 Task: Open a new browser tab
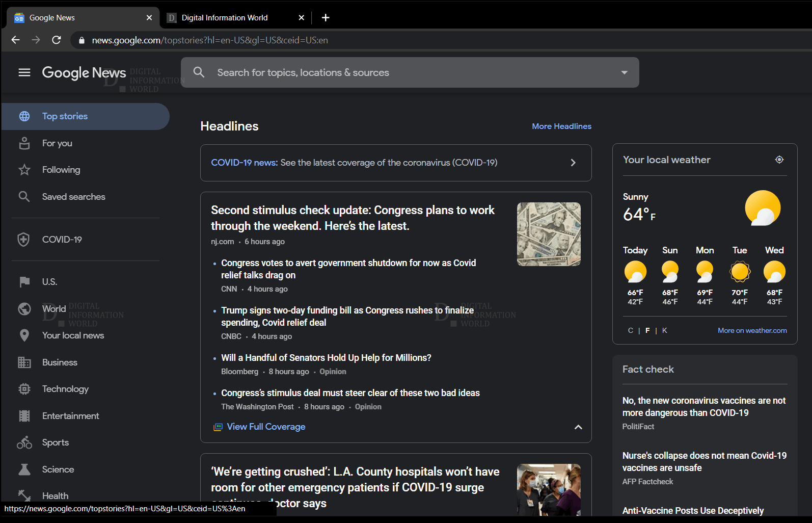click(326, 18)
